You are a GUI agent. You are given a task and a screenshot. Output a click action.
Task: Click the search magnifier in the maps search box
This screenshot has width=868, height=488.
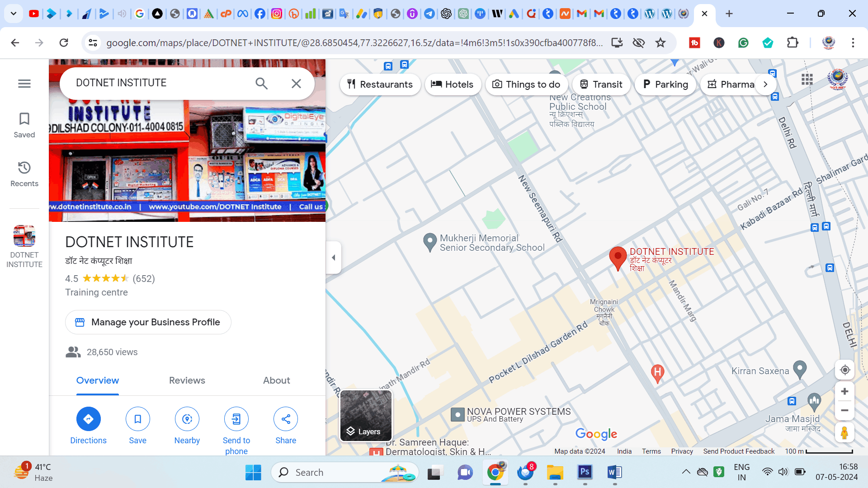(x=261, y=83)
